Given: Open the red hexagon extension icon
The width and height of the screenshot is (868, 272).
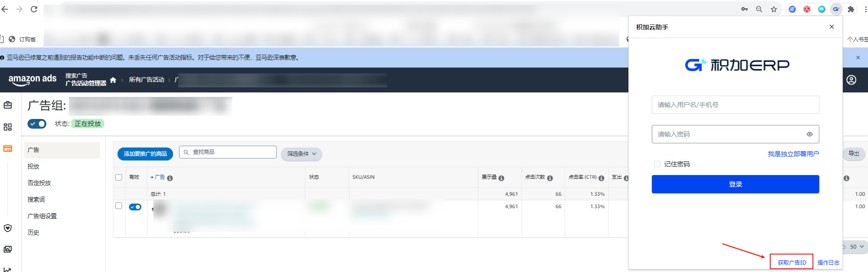Looking at the screenshot, I should tap(807, 9).
